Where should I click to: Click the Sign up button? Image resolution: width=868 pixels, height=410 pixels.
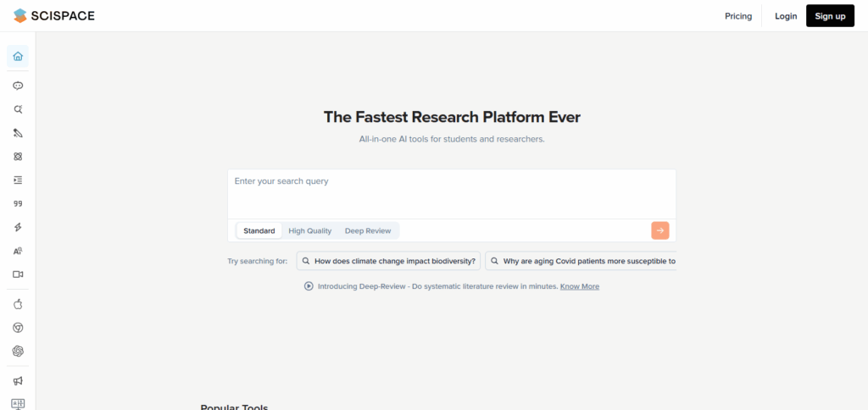point(830,16)
